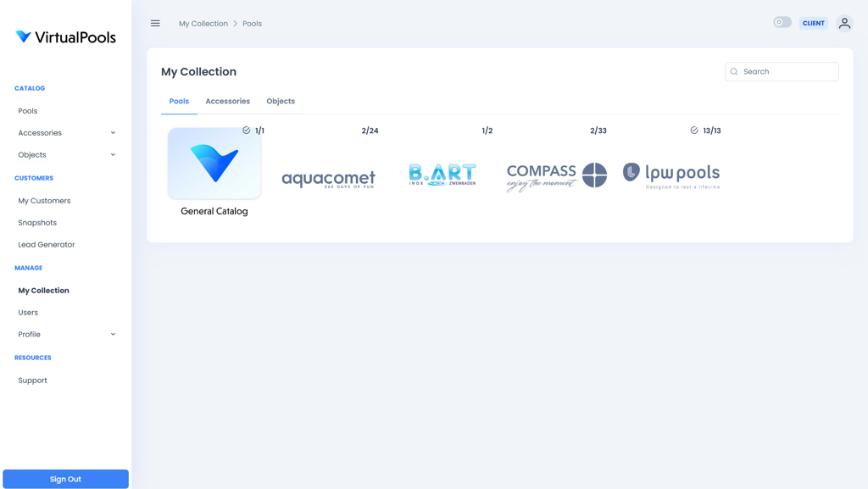Open Pools in the Catalog sidebar
The width and height of the screenshot is (868, 489).
(x=28, y=111)
